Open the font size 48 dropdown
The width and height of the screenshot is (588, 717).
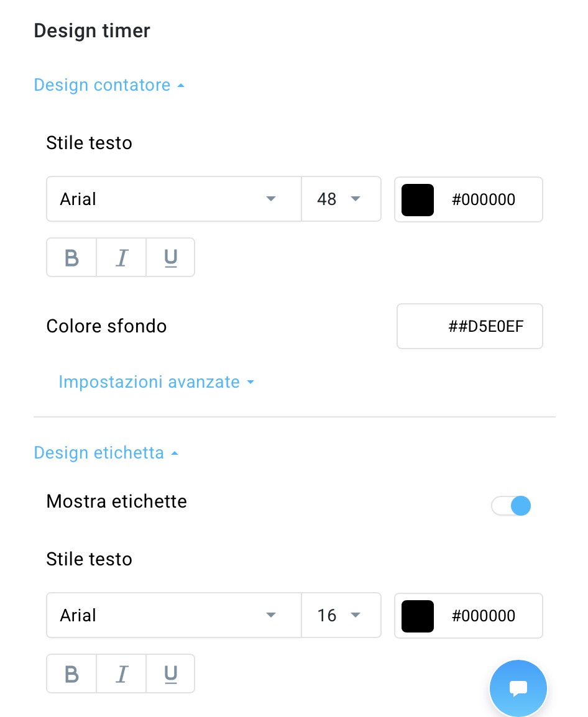point(341,199)
